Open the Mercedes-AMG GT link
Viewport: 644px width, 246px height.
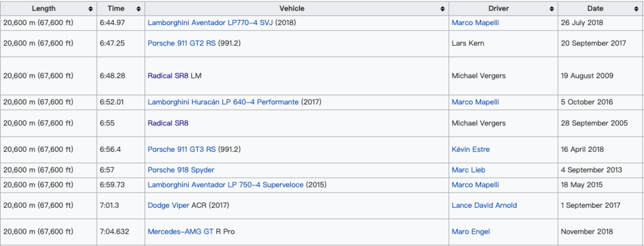click(x=180, y=232)
